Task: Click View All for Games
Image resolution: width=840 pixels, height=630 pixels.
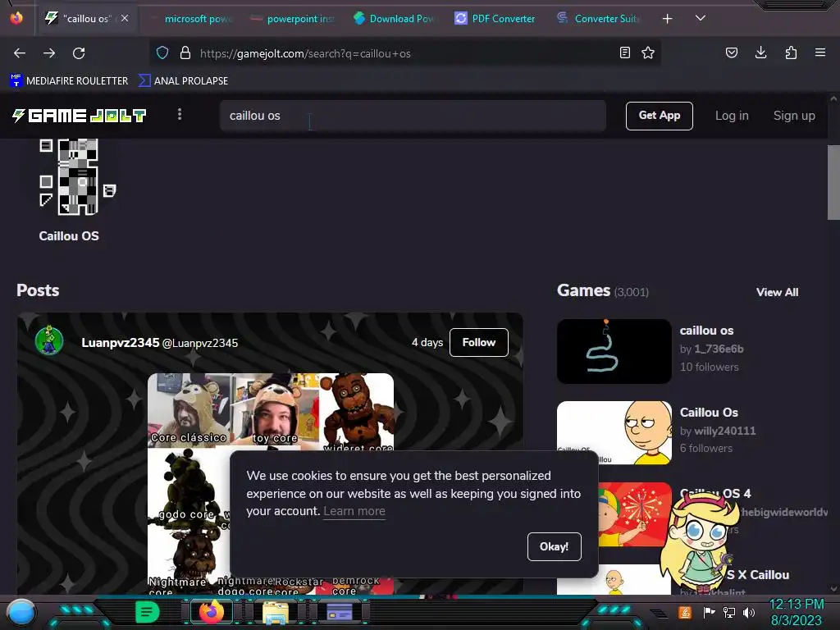Action: [x=777, y=292]
